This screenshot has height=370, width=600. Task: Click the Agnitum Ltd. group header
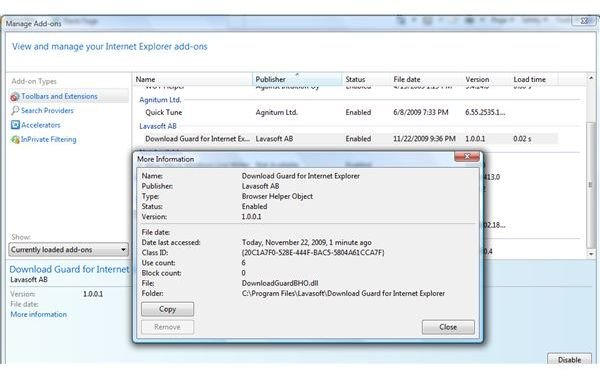[160, 100]
